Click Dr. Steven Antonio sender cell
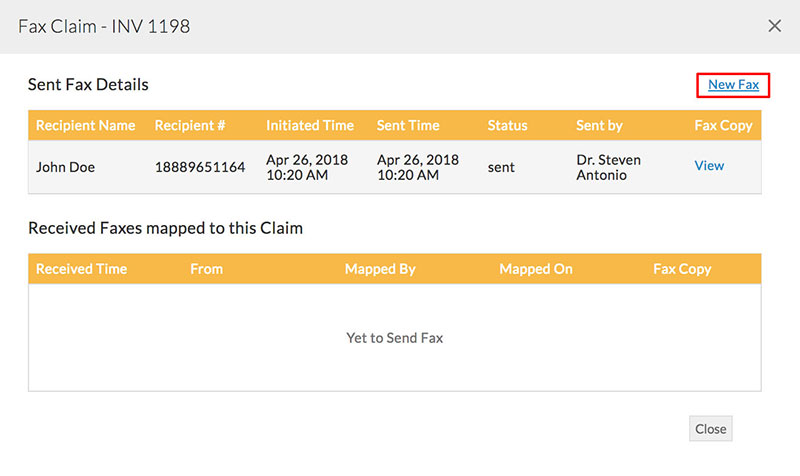 coord(609,167)
